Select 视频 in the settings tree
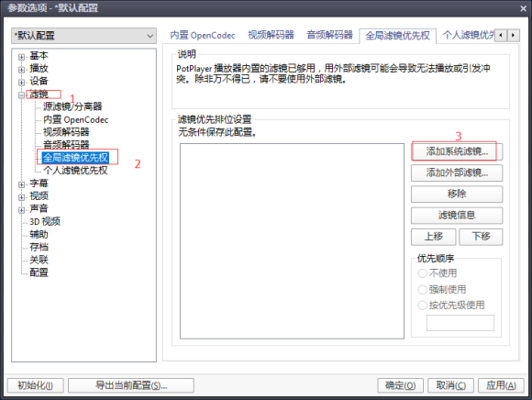 tap(39, 196)
